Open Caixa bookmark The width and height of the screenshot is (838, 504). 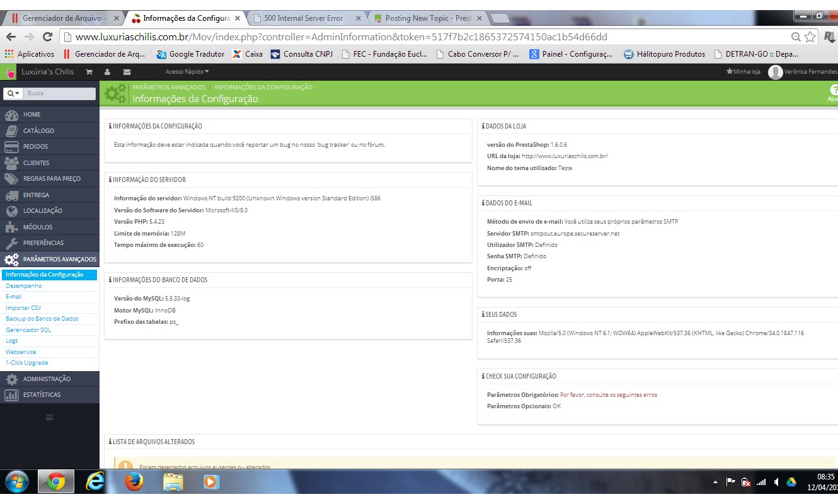[248, 54]
